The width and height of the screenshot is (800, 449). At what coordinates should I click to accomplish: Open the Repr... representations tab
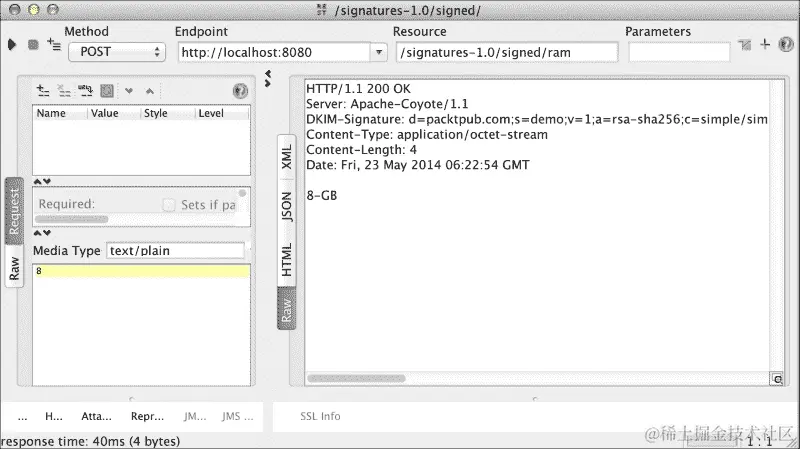(147, 416)
